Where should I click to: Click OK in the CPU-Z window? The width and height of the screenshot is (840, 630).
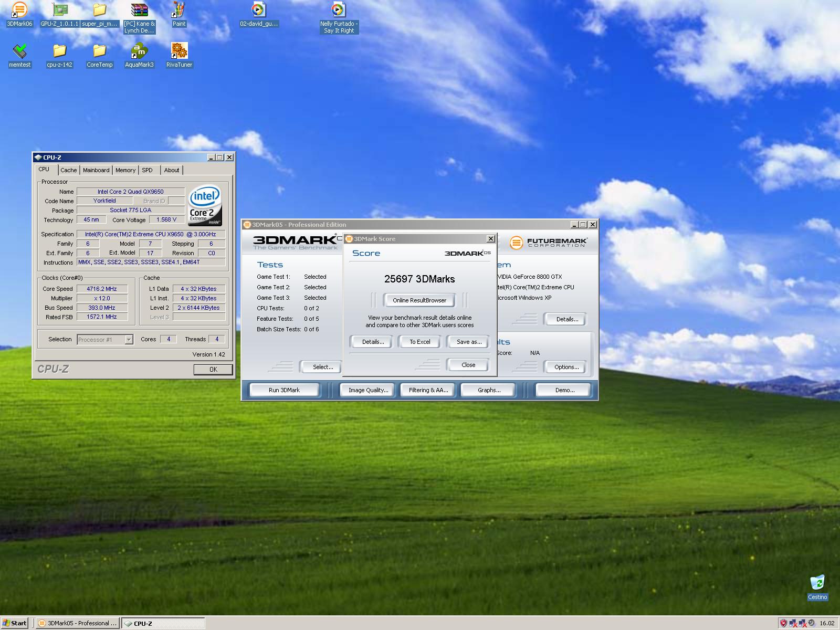click(213, 370)
